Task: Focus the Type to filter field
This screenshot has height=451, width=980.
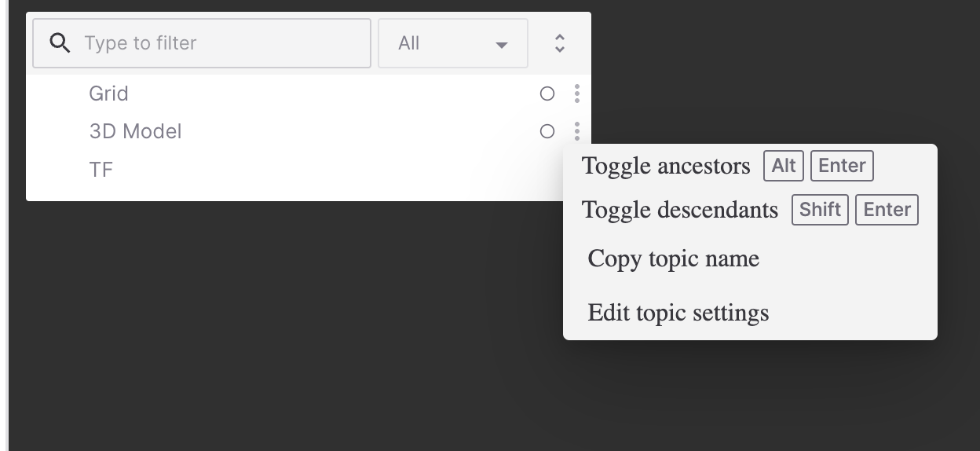Action: coord(202,43)
